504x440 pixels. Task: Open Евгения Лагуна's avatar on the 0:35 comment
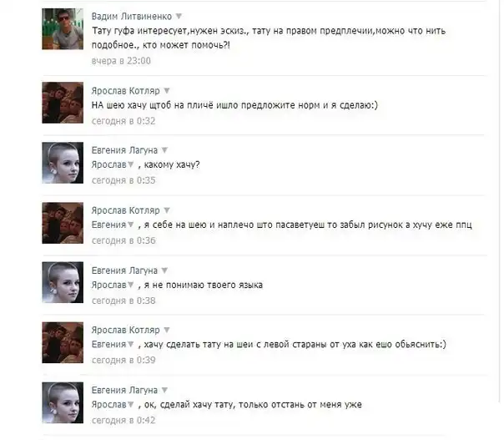[x=63, y=163]
